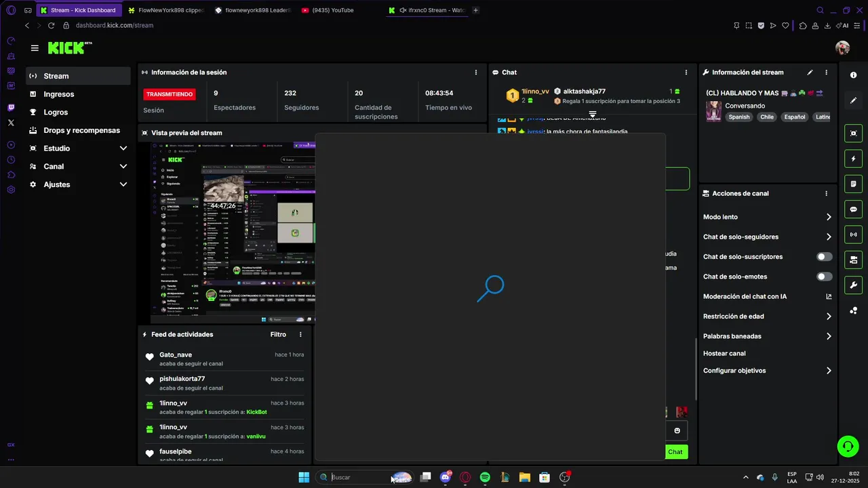Click KickBot link in the activity feed
This screenshot has width=868, height=488.
[256, 412]
